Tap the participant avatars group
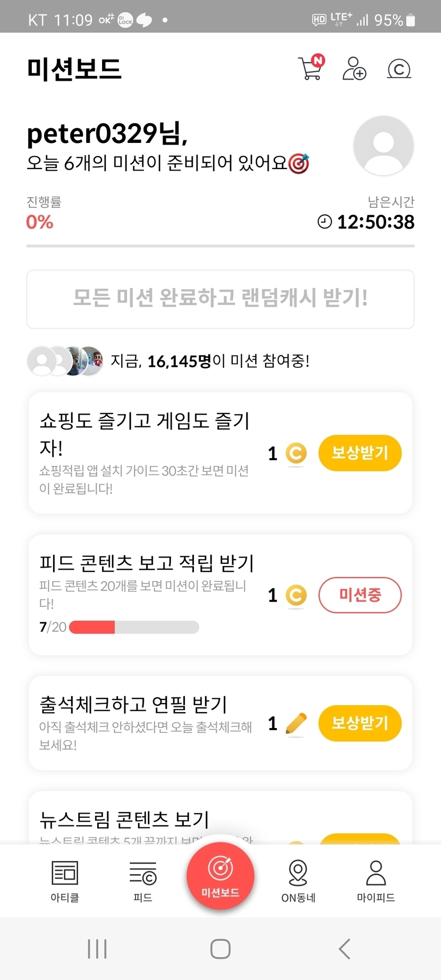 [x=65, y=361]
